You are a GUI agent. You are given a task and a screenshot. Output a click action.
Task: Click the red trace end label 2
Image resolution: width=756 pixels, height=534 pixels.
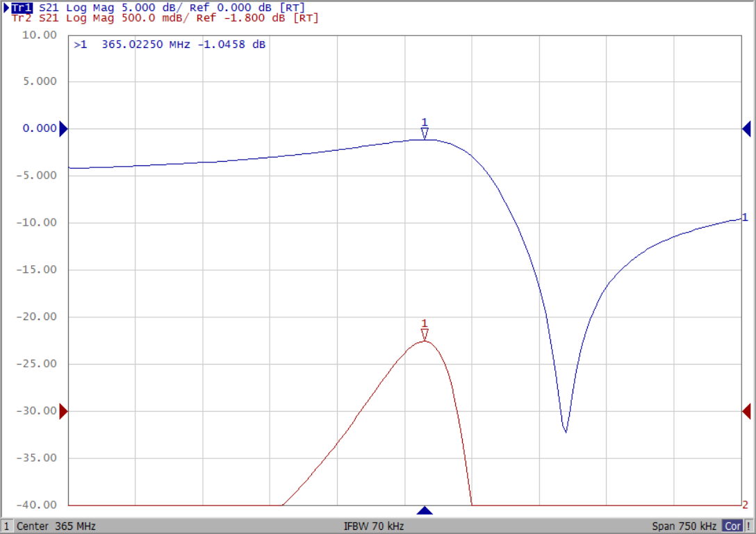tap(746, 505)
